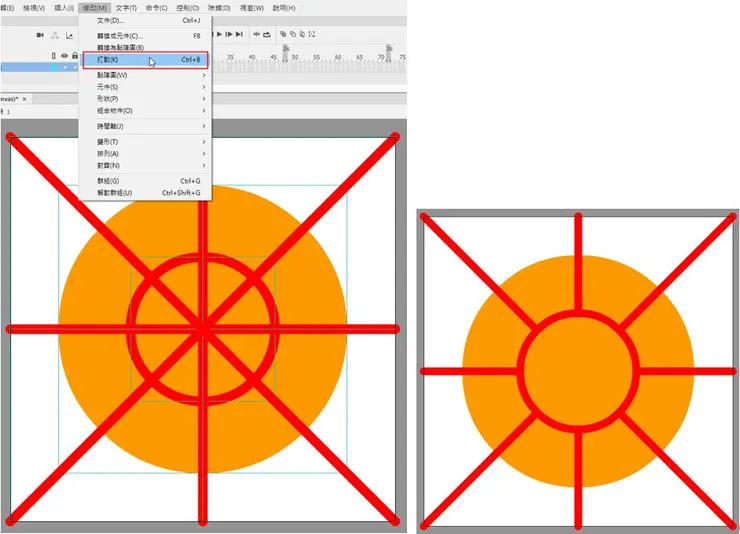Choose 解散群組(U) ungroup command
Image resolution: width=740 pixels, height=534 pixels.
click(145, 193)
